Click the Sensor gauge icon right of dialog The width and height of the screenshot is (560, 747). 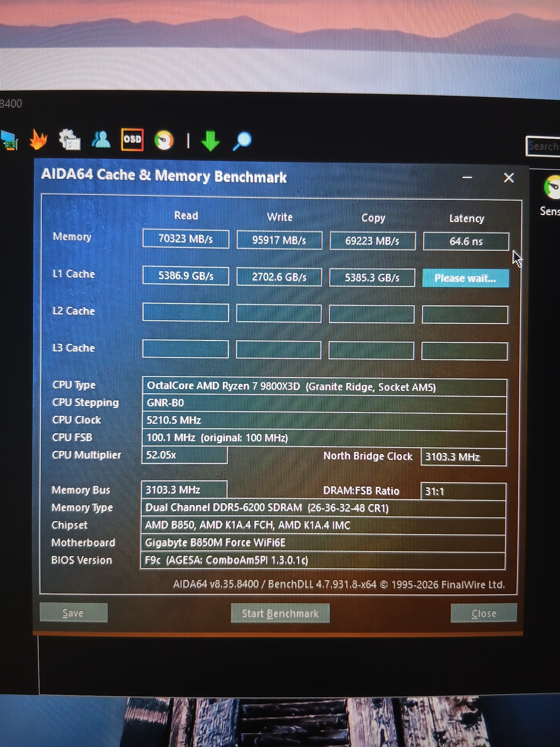[552, 187]
